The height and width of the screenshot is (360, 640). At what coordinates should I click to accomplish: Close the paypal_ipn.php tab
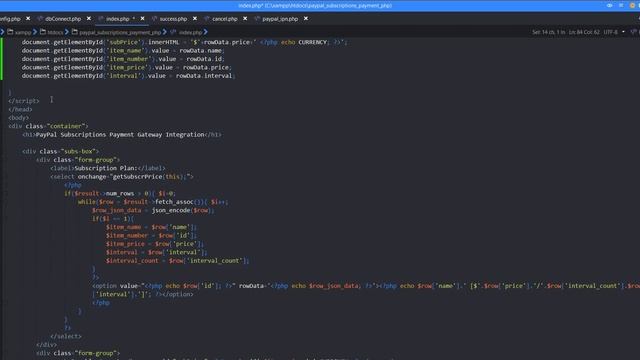[x=306, y=18]
